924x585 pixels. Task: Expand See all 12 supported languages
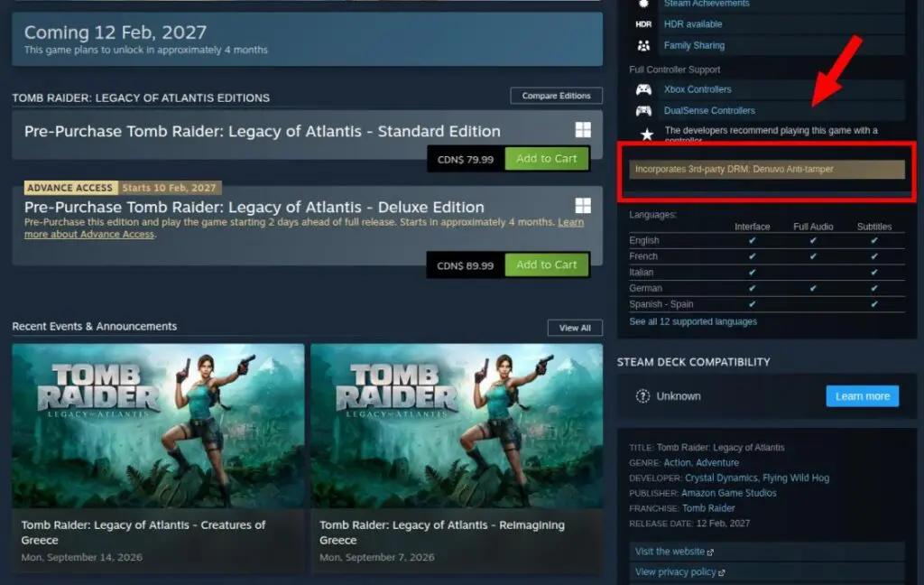click(x=693, y=322)
